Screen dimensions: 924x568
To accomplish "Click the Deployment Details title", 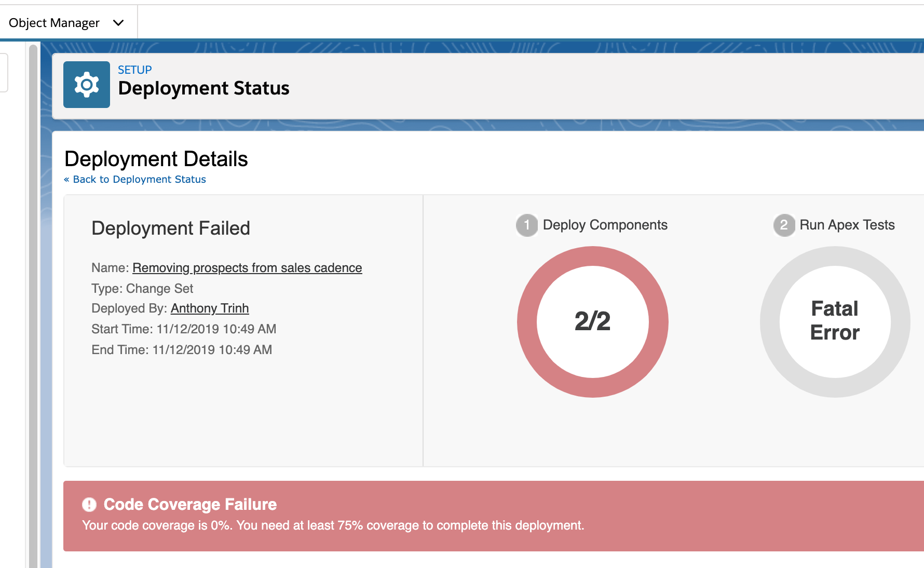I will click(x=156, y=159).
